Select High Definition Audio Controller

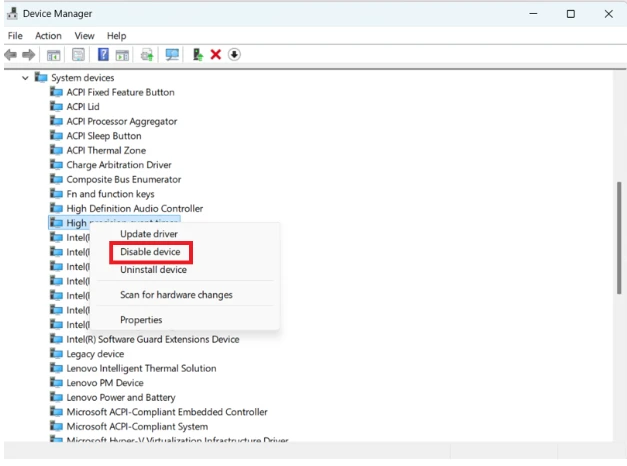[x=135, y=208]
